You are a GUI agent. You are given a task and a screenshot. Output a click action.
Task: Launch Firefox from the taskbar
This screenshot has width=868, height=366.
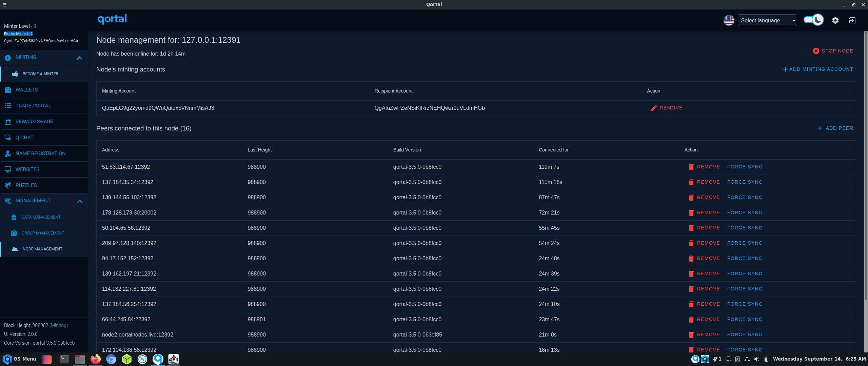click(96, 359)
